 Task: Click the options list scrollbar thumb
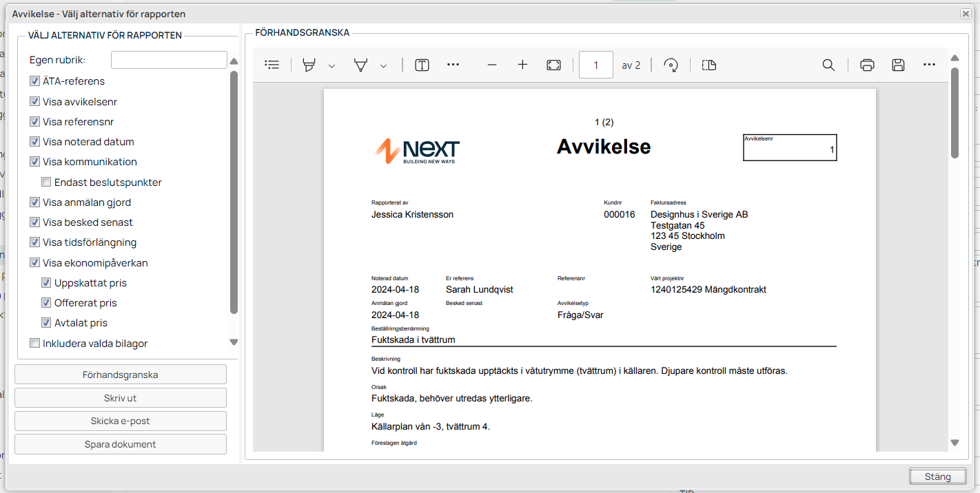pos(234,193)
